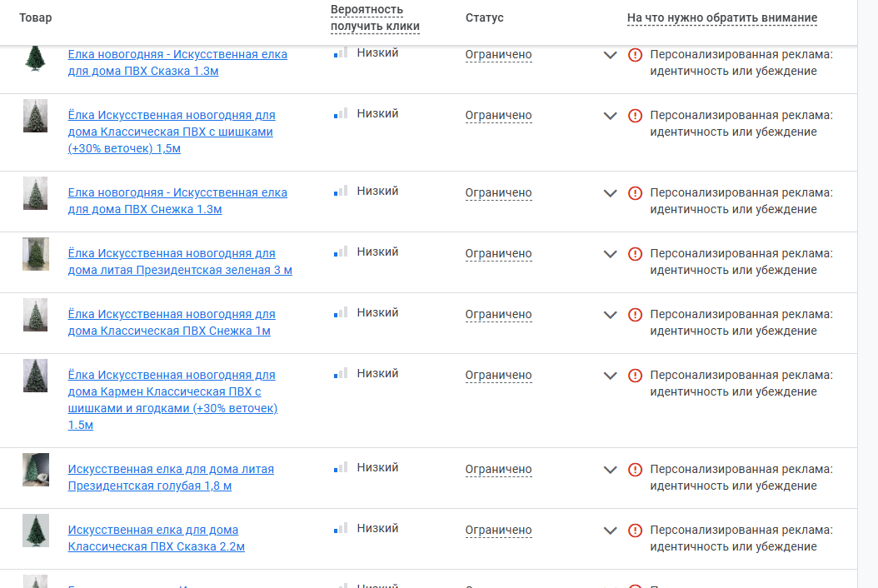Open link 'Президентская голубая 1,8 м' product

(x=171, y=477)
